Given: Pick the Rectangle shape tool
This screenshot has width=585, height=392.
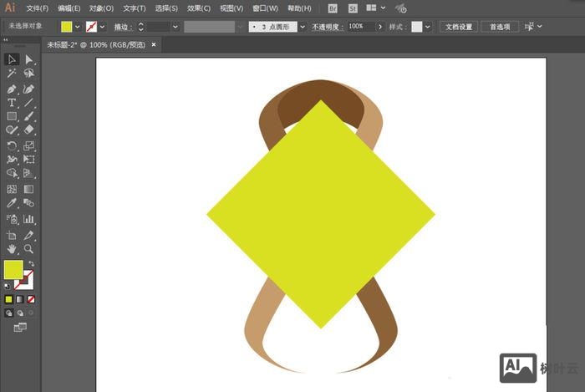Looking at the screenshot, I should click(x=12, y=117).
